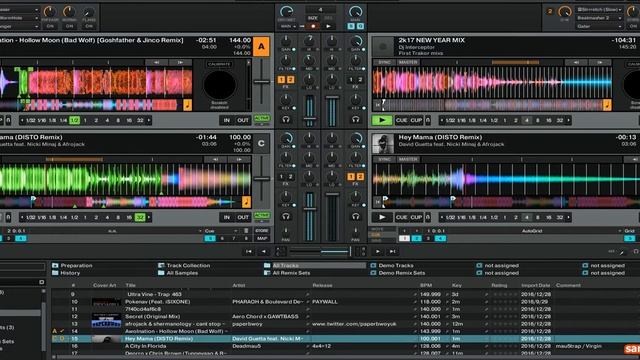Select loop size 1/2 on Hollow Moon deck

point(74,120)
